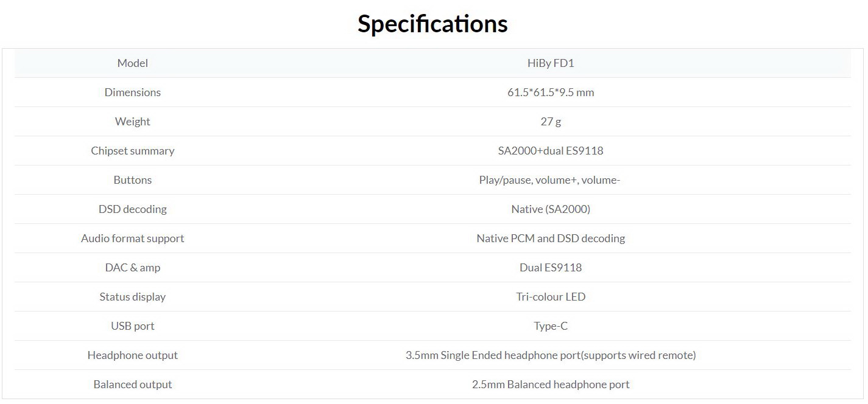Click the Type-C USB port value
868x404 pixels.
pos(551,326)
